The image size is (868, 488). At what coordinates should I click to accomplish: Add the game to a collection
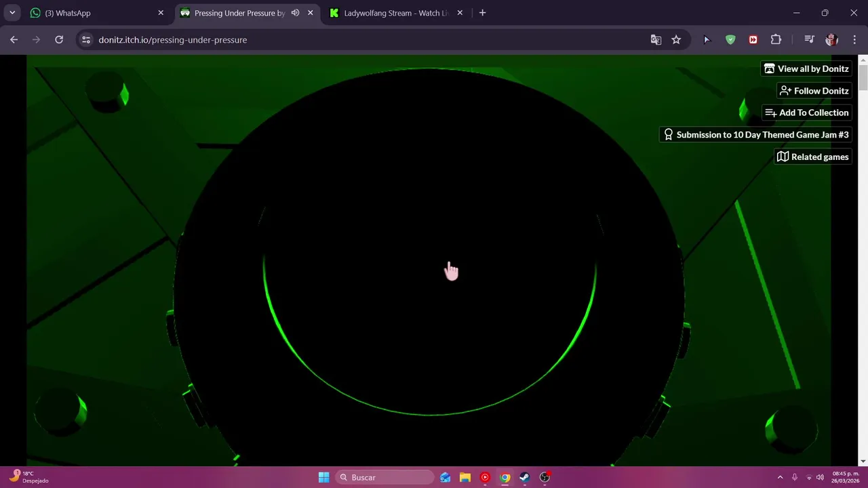point(806,113)
